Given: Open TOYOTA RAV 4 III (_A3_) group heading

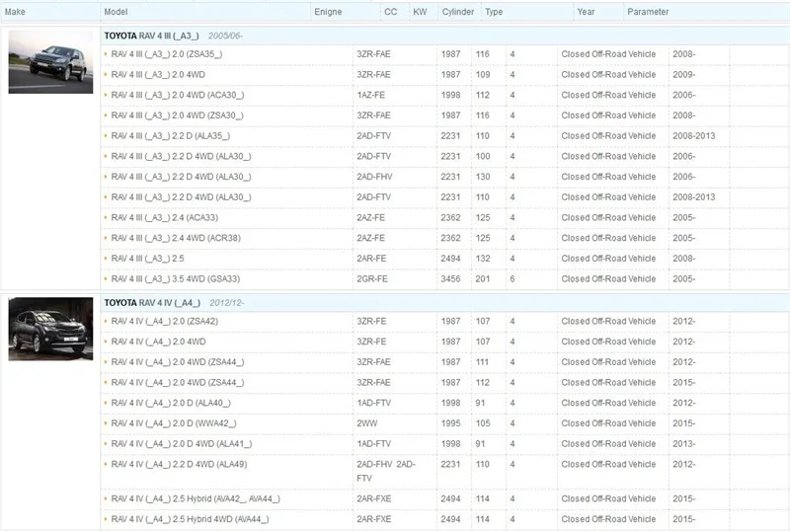Looking at the screenshot, I should pyautogui.click(x=152, y=36).
